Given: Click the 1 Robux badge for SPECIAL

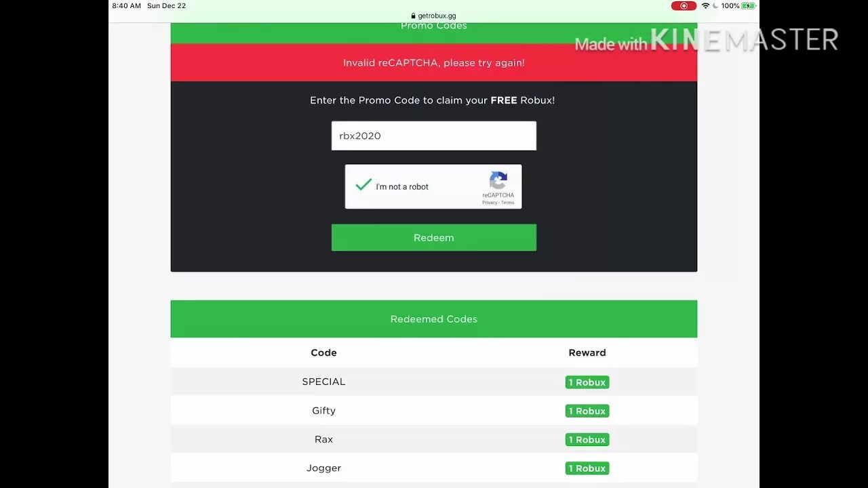Looking at the screenshot, I should click(x=587, y=382).
